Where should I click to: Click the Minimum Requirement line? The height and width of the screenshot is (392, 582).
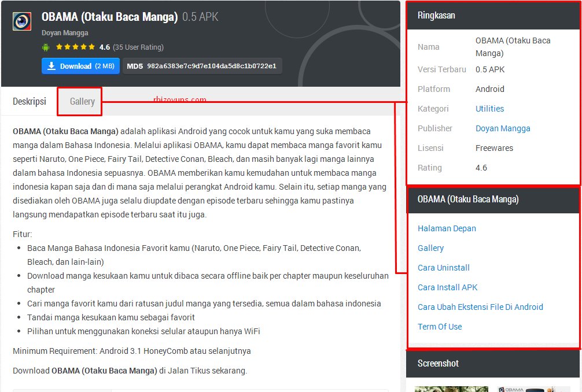pyautogui.click(x=132, y=351)
